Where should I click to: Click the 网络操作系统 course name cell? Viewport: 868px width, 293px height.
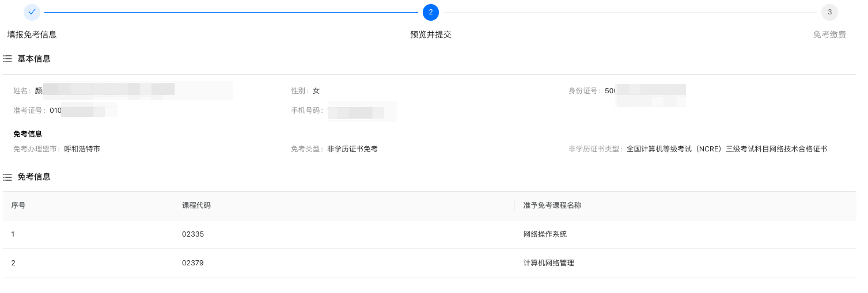[x=545, y=234]
